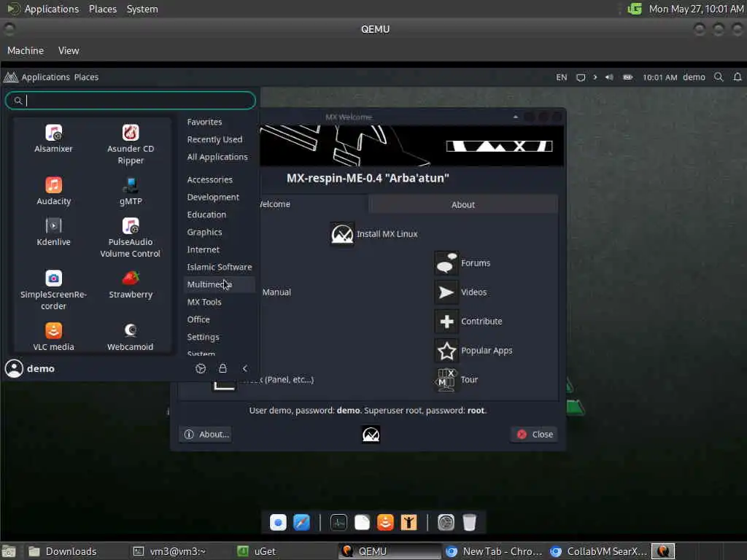Select Favorites category
The height and width of the screenshot is (560, 747).
[204, 122]
